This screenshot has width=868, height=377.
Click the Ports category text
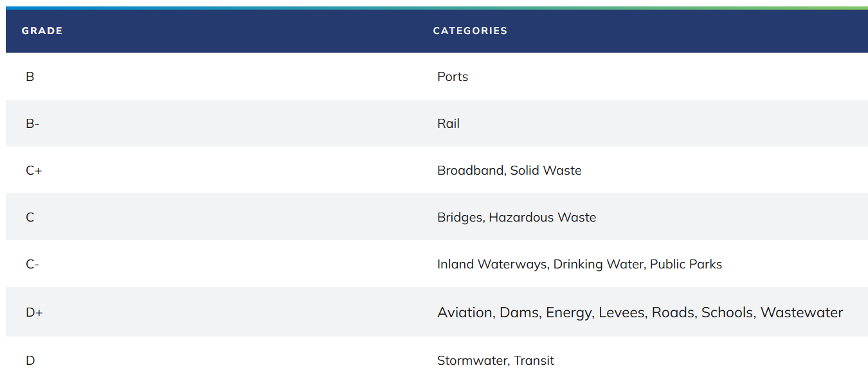[453, 76]
